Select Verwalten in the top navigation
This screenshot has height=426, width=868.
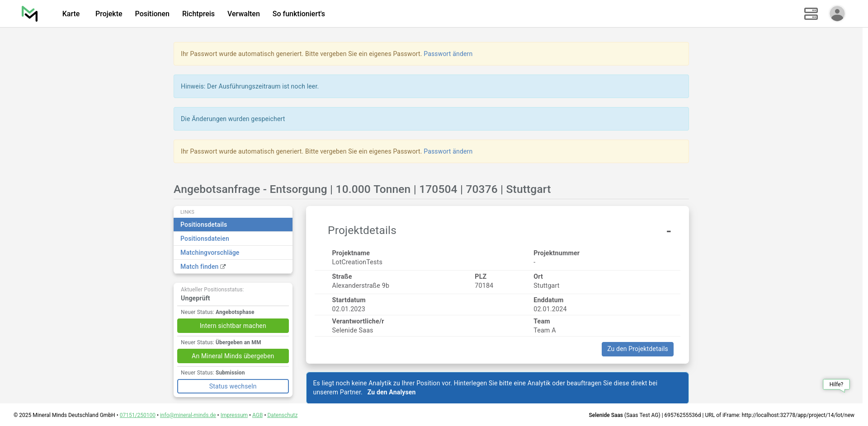tap(243, 14)
